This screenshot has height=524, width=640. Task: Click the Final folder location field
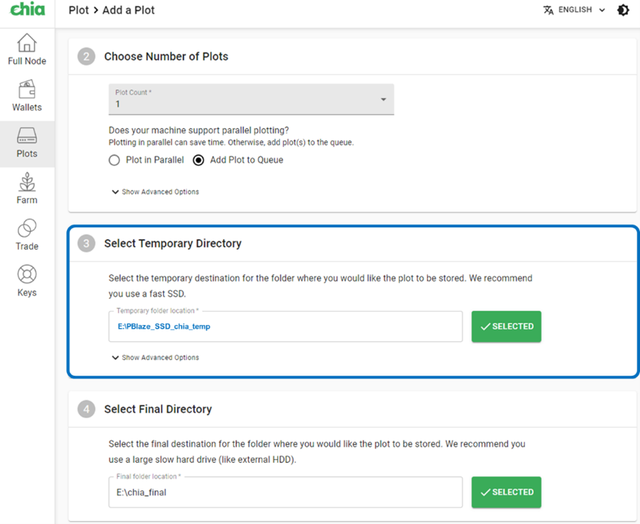[285, 492]
